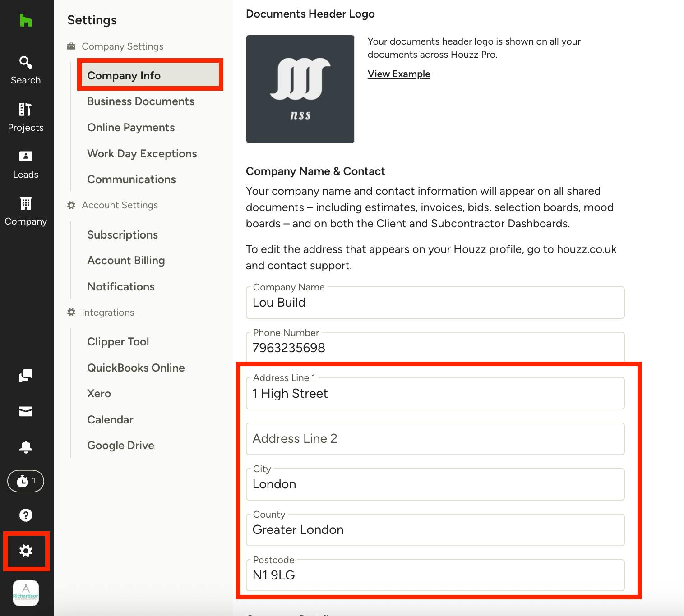Click the Settings page title

point(92,20)
